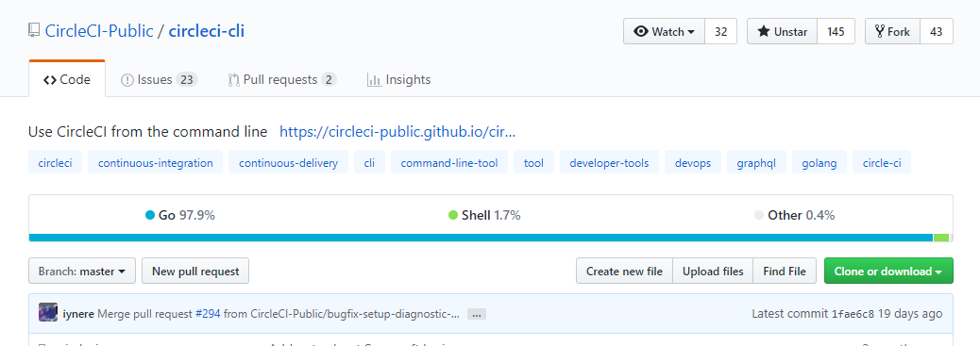Select the graphql topic tag

point(756,164)
